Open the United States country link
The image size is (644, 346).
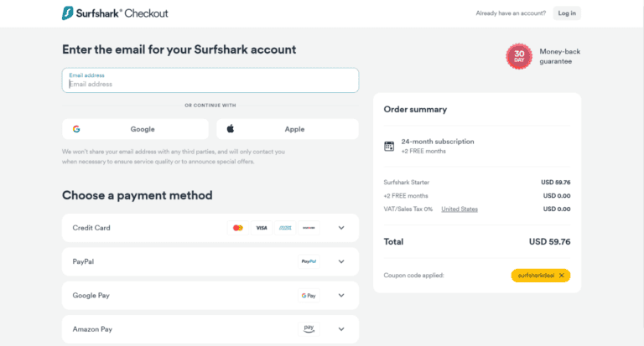coord(460,209)
